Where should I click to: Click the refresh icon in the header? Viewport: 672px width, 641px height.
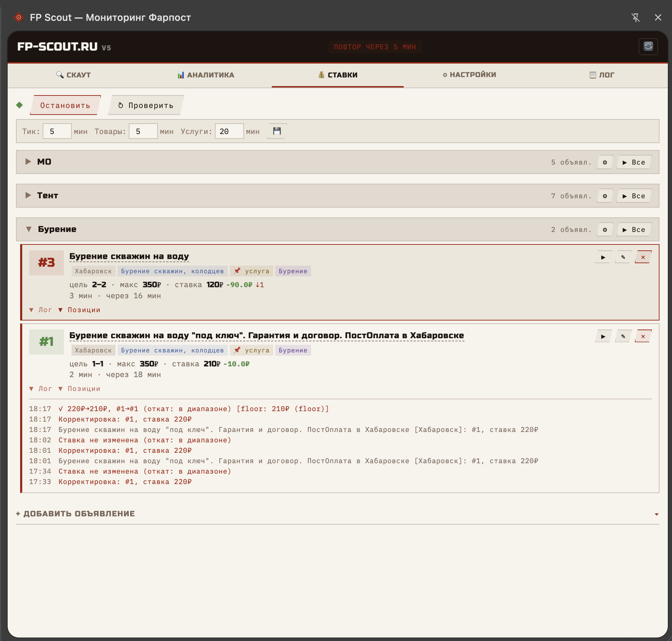pos(648,47)
